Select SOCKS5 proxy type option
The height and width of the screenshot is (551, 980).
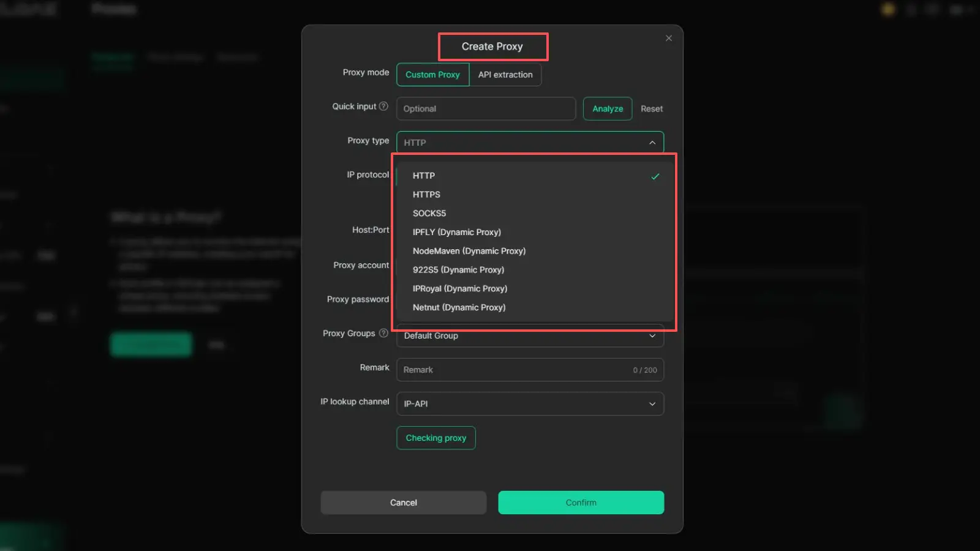click(429, 214)
